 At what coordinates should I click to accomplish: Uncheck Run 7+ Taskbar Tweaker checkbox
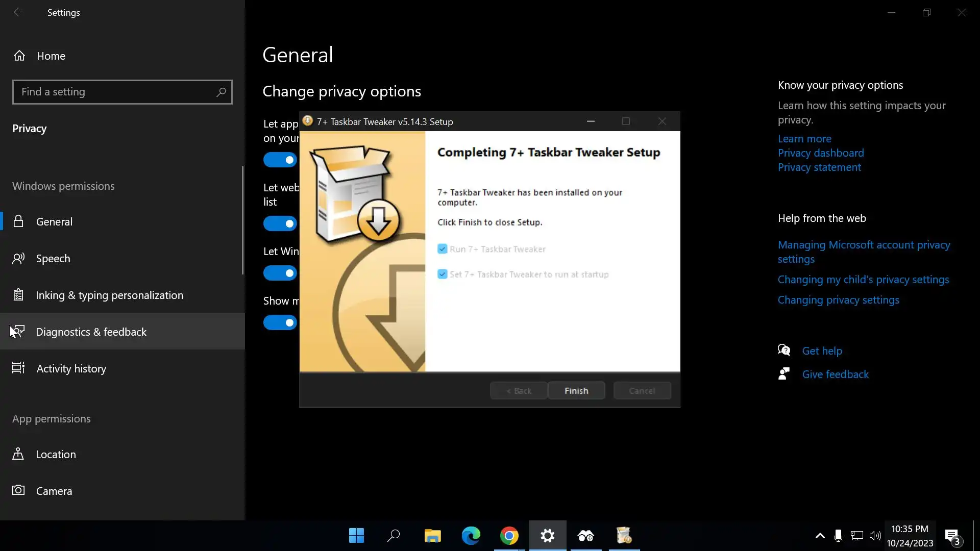[443, 249]
